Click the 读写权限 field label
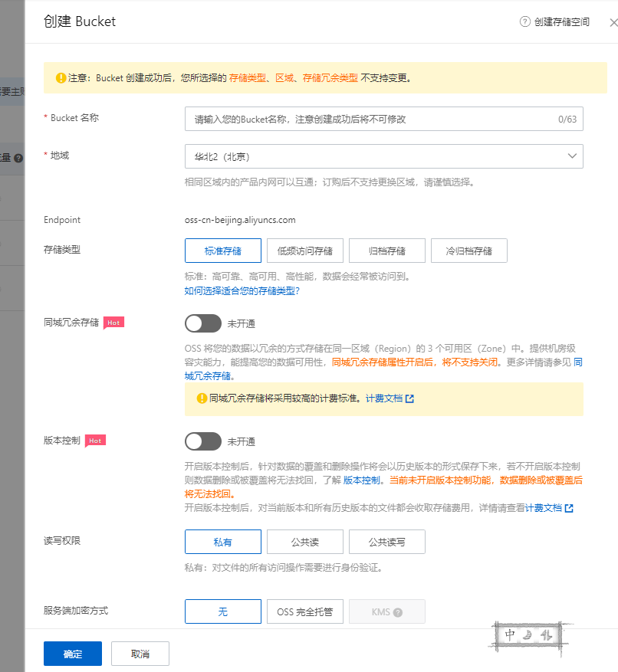 tap(62, 540)
